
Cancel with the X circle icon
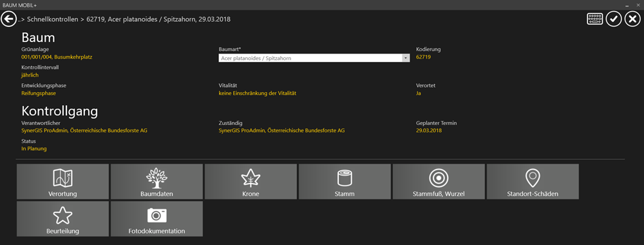point(632,19)
